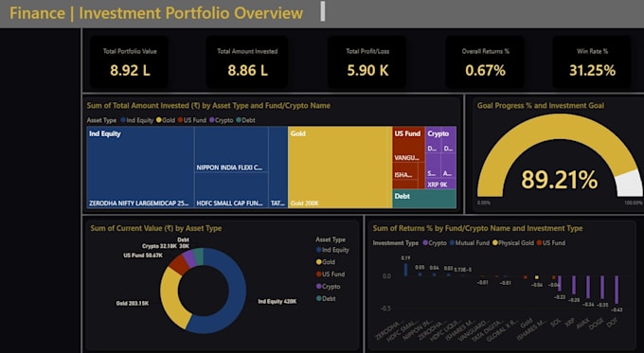Image resolution: width=644 pixels, height=353 pixels.
Task: Select Debt in the treemap legend
Action: point(245,120)
